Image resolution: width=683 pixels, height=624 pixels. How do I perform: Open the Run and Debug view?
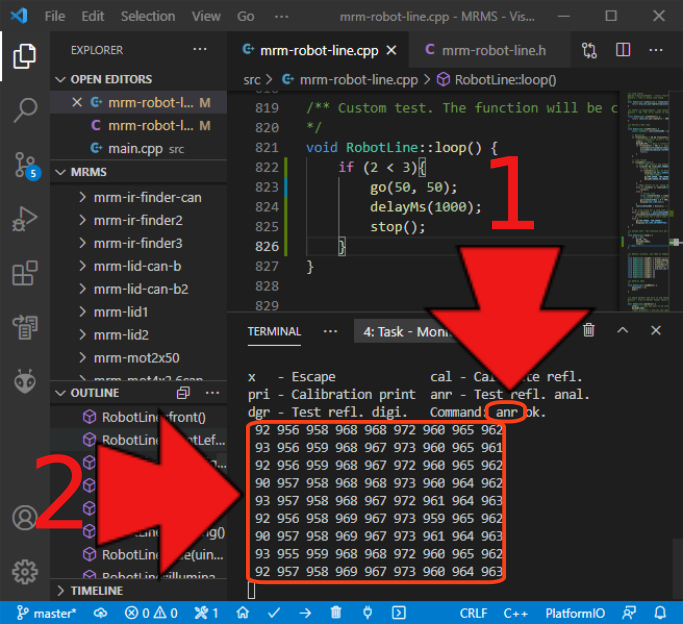(x=25, y=219)
